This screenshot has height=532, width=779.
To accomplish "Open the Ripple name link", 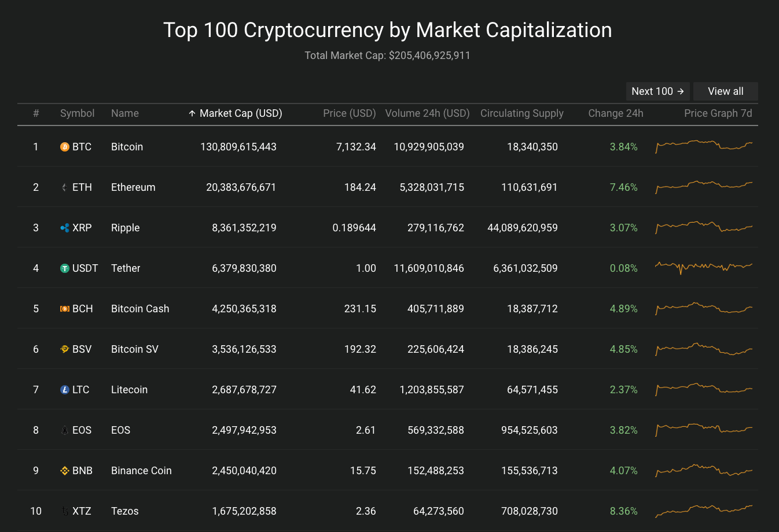I will (x=126, y=228).
